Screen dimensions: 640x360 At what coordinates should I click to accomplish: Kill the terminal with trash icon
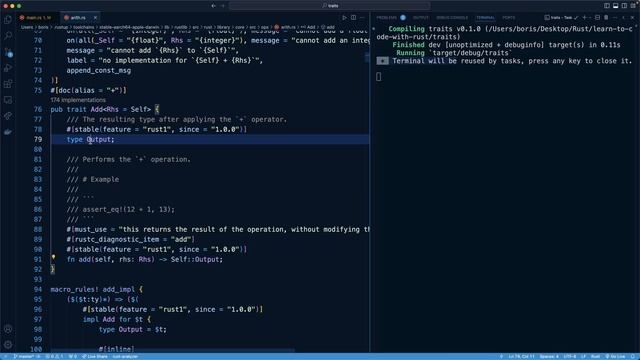click(606, 18)
